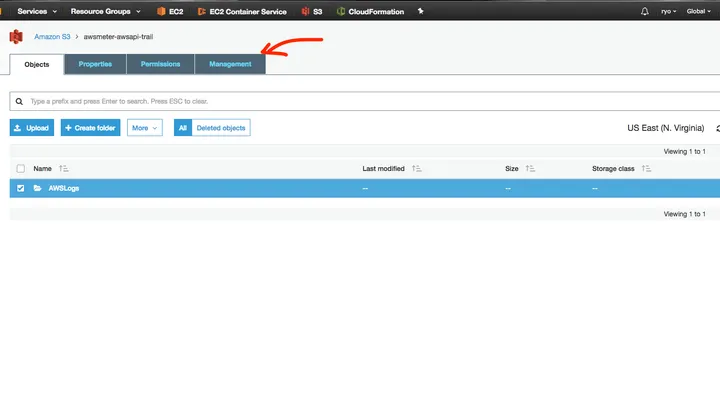Switch to the Objects tab
This screenshot has height=405, width=720.
(x=37, y=64)
